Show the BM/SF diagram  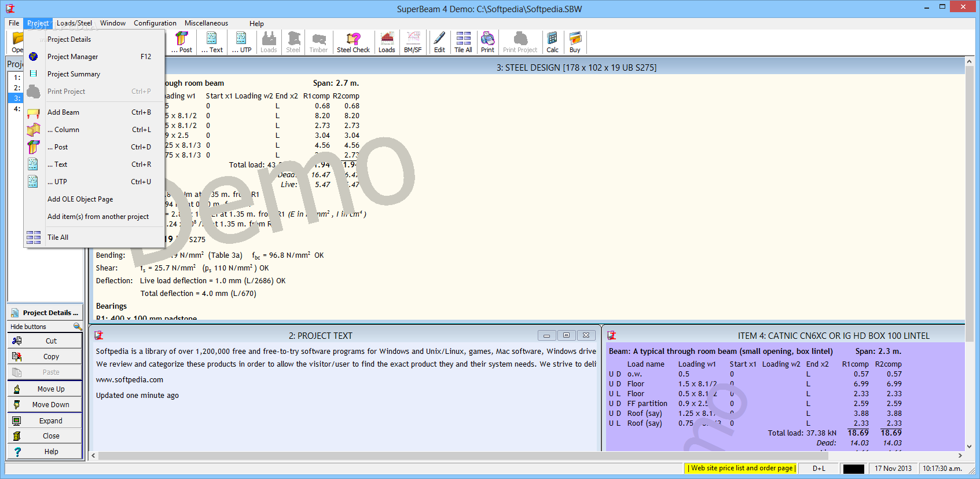pos(413,42)
